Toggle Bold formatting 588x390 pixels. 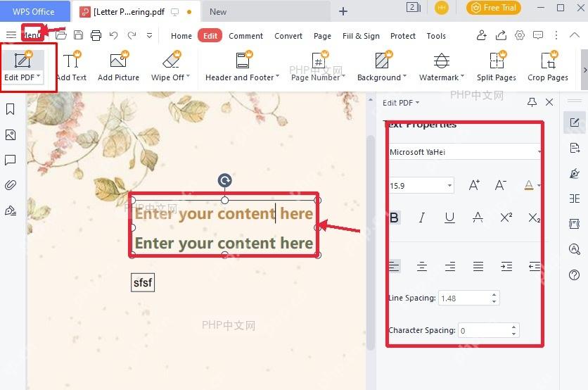click(x=394, y=218)
